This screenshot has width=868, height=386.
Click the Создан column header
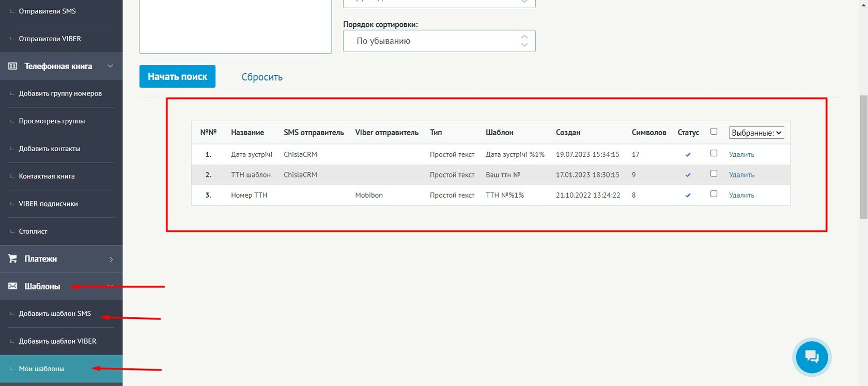point(568,133)
